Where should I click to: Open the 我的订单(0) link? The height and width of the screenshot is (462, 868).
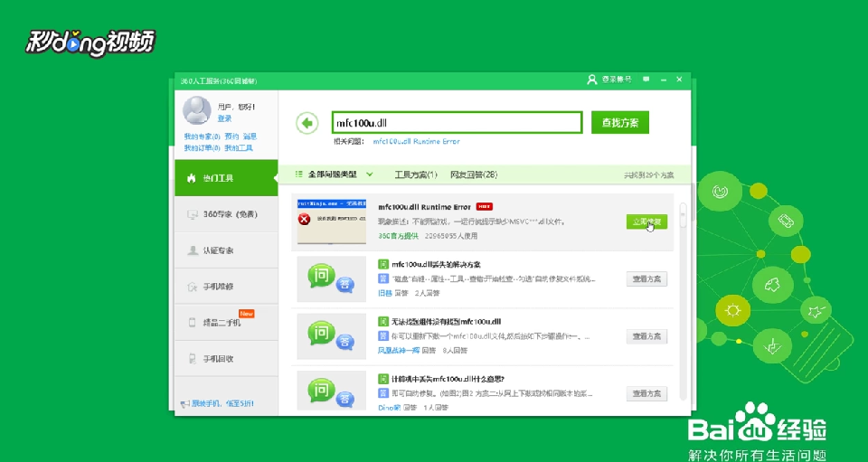coord(202,147)
